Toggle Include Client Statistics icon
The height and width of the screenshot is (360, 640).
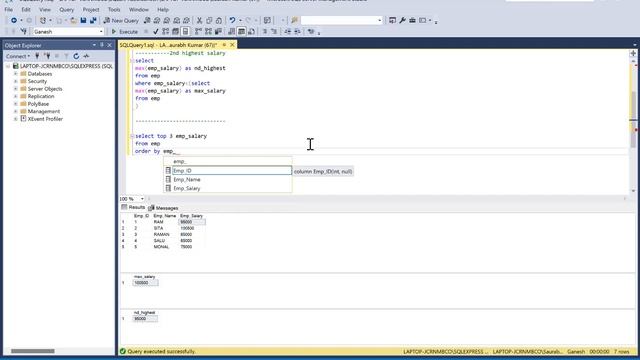point(218,31)
